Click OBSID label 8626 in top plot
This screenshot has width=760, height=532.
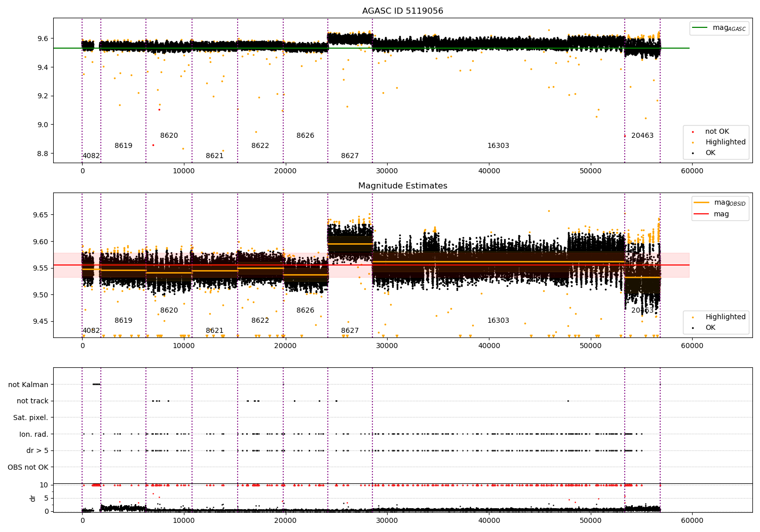pos(306,136)
